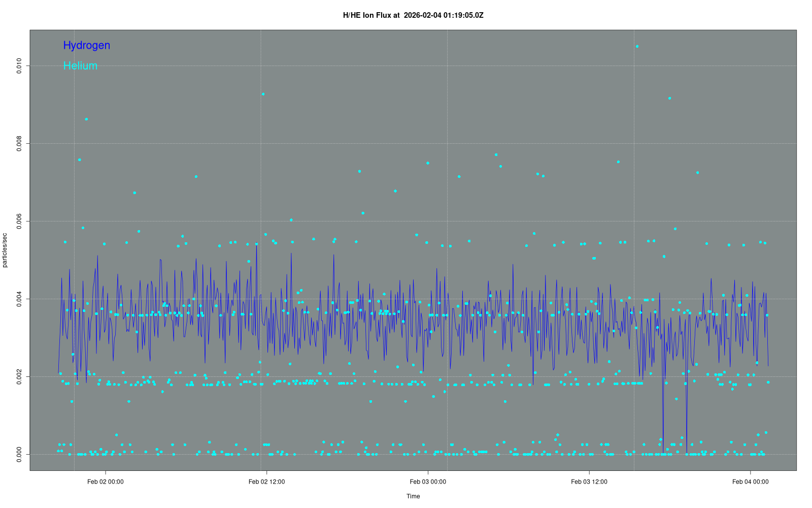Click the particles/sec y-axis label
This screenshot has width=812, height=508.
tap(5, 250)
